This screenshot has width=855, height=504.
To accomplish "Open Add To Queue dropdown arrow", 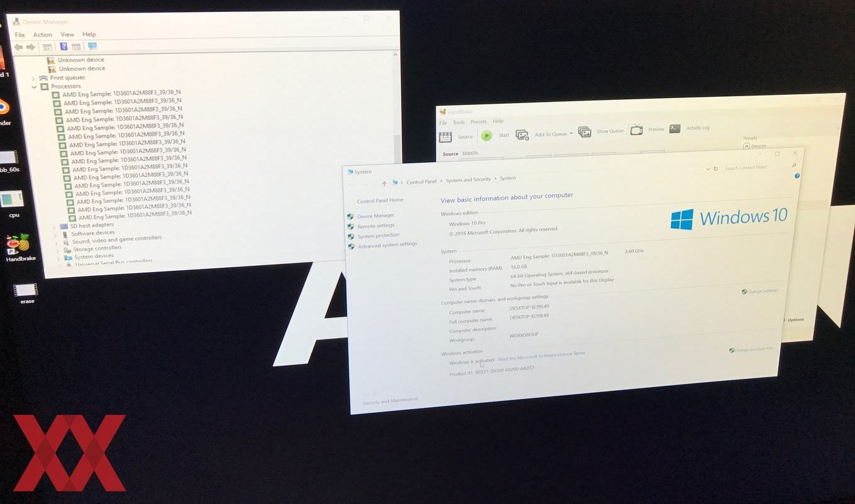I will [x=571, y=134].
